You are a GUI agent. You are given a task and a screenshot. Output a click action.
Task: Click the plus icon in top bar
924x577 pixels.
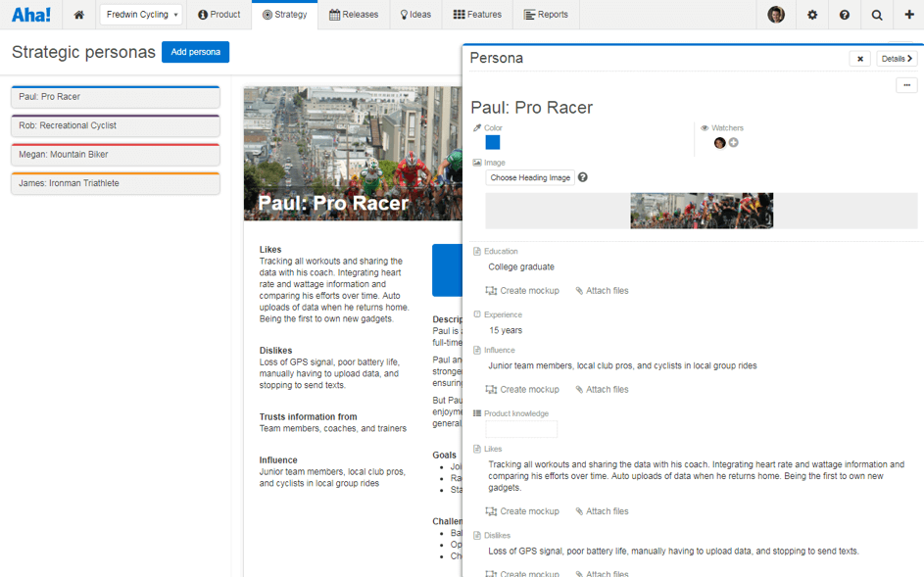coord(908,15)
